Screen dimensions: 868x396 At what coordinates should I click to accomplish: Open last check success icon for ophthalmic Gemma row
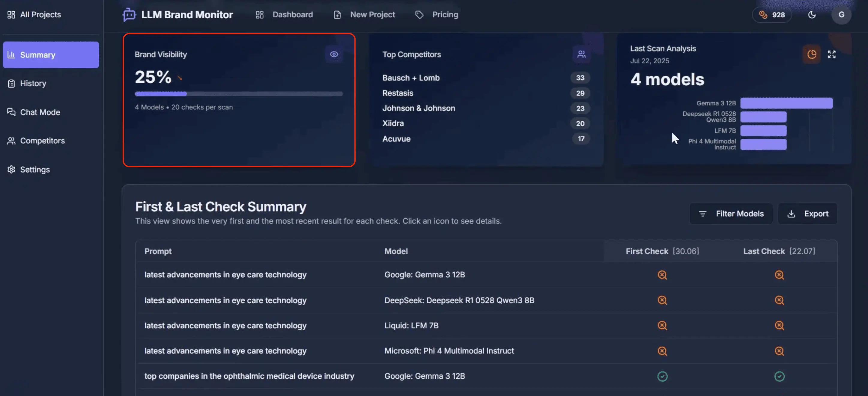point(779,376)
